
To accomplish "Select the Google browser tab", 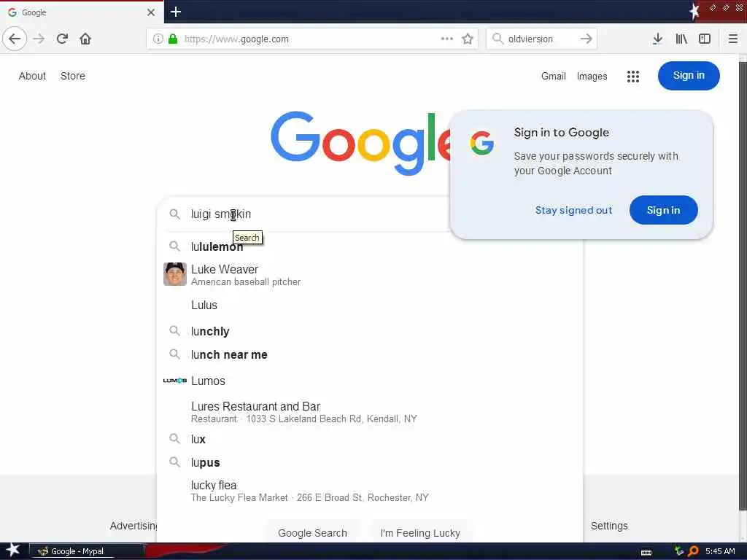I will (x=82, y=12).
